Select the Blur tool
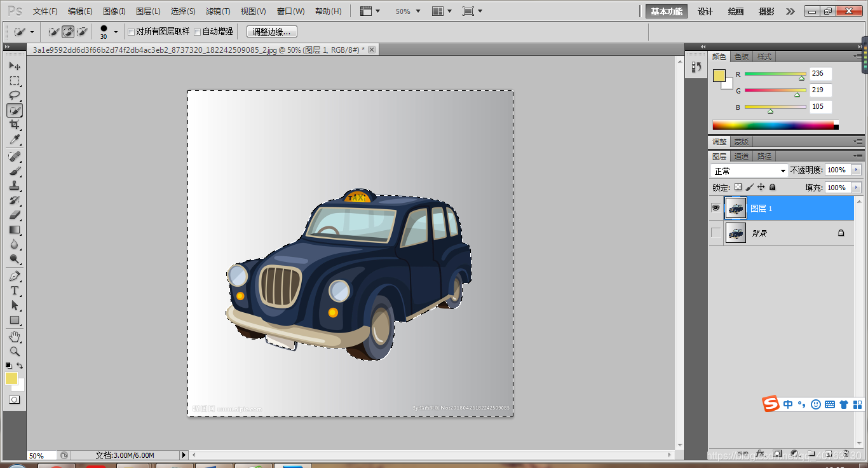This screenshot has width=868, height=468. pyautogui.click(x=15, y=244)
